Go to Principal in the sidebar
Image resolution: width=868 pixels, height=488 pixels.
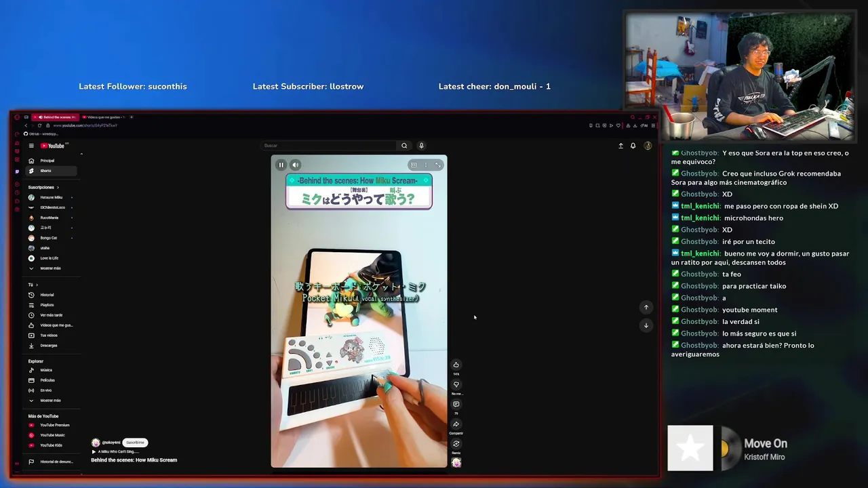click(x=52, y=161)
